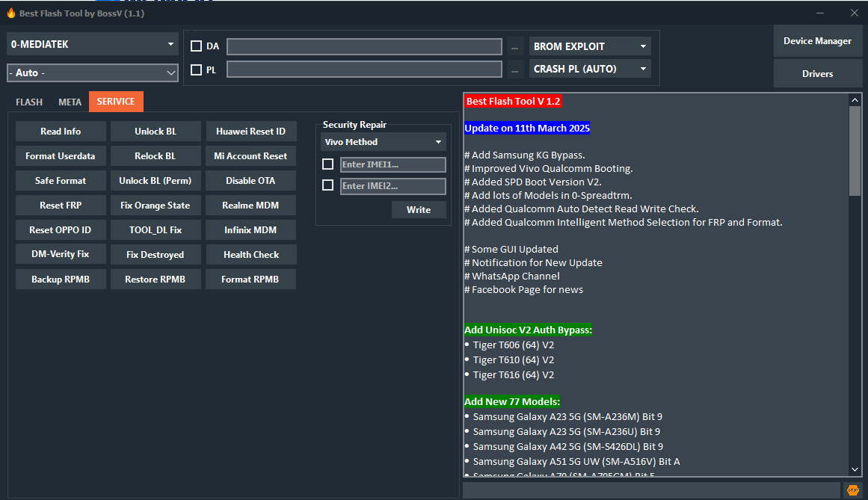Click the log scroll down arrow

pyautogui.click(x=855, y=469)
